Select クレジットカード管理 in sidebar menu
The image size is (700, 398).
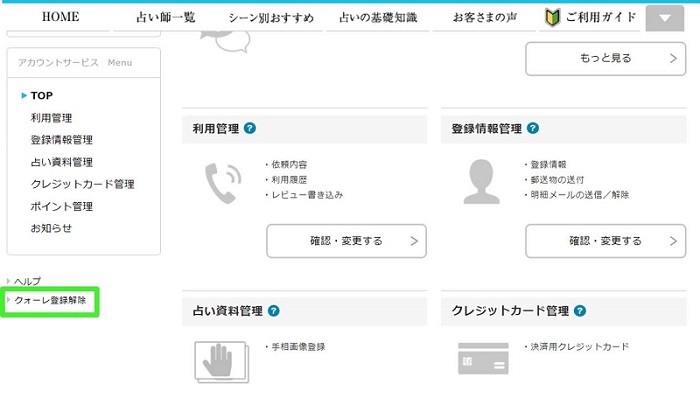click(83, 184)
